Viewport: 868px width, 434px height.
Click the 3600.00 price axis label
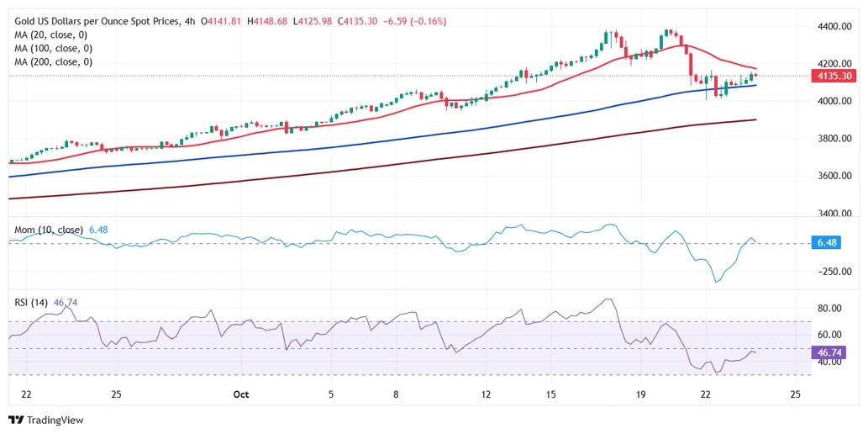834,176
